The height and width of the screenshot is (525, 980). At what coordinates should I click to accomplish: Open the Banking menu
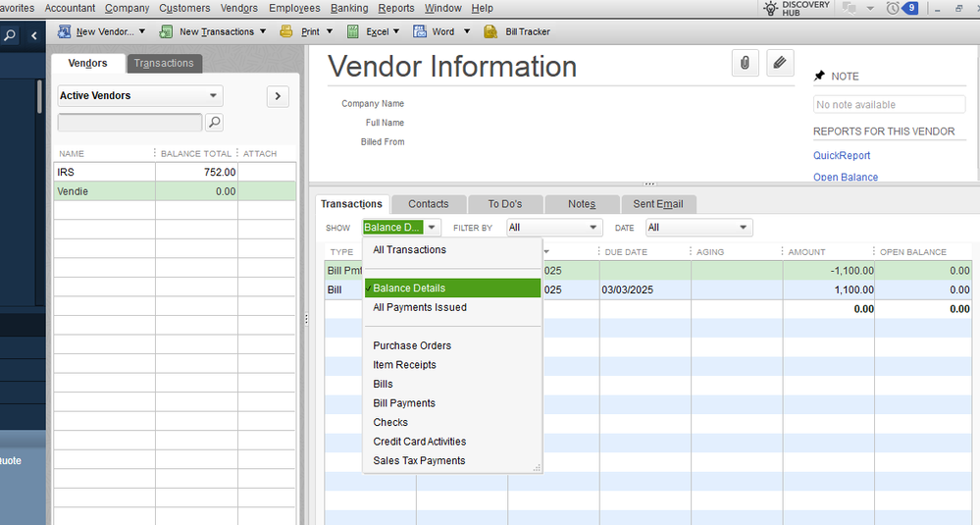(349, 8)
